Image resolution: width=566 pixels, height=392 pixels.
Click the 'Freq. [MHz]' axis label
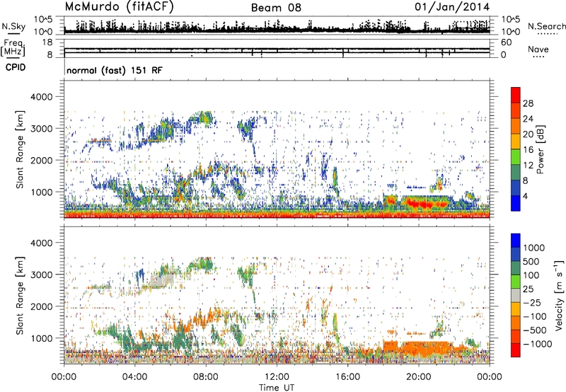[x=13, y=48]
